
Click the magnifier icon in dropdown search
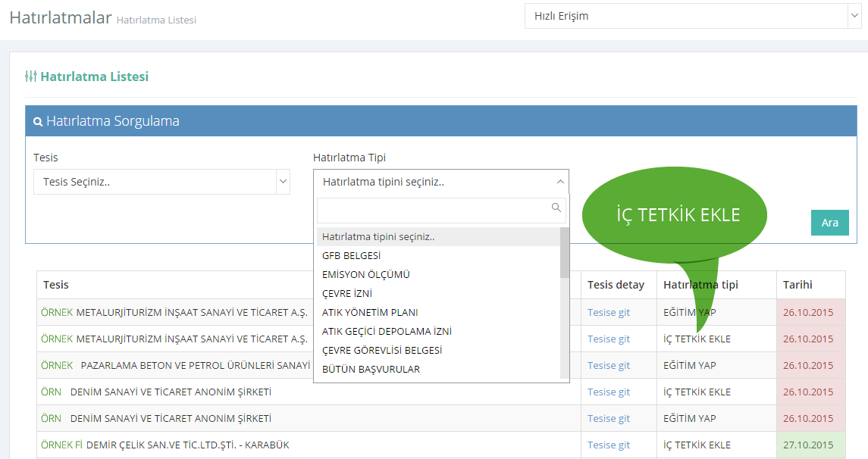[x=556, y=208]
